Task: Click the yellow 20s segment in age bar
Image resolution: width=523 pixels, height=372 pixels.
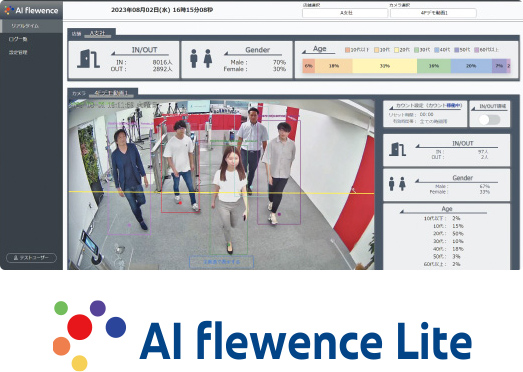Action: (x=385, y=66)
